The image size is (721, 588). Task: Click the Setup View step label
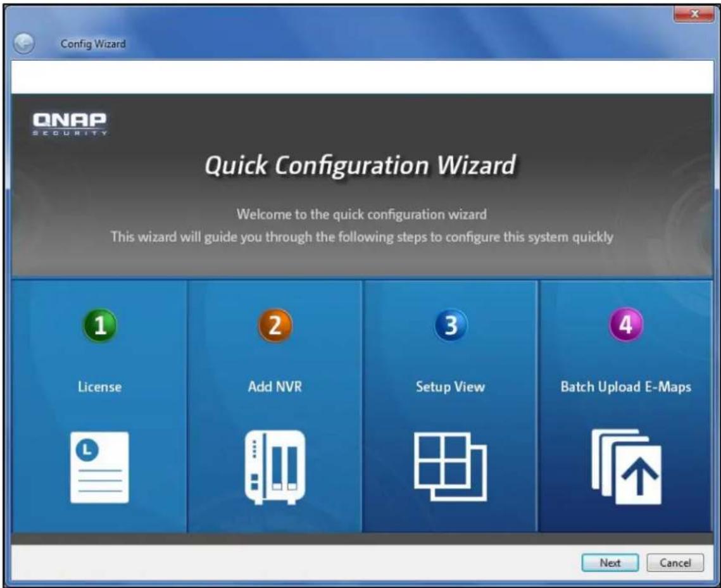pos(450,387)
